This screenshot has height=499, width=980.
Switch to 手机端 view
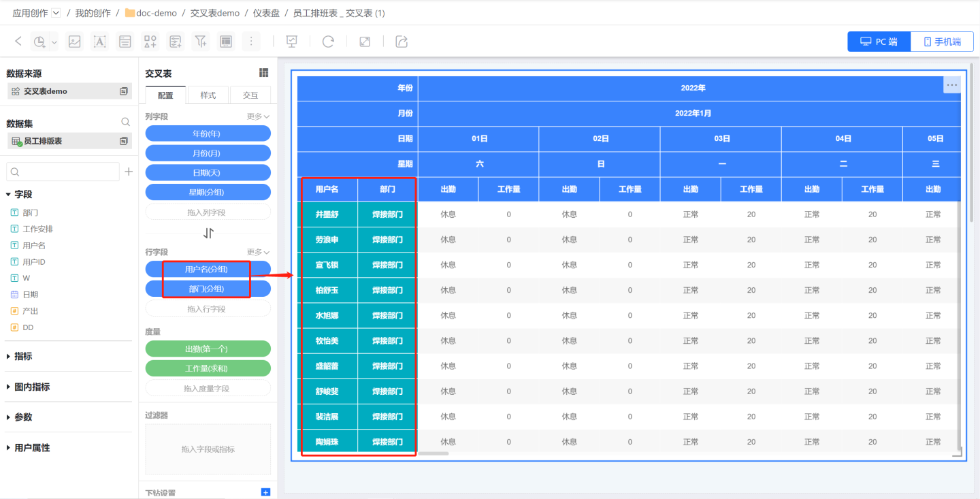[942, 42]
